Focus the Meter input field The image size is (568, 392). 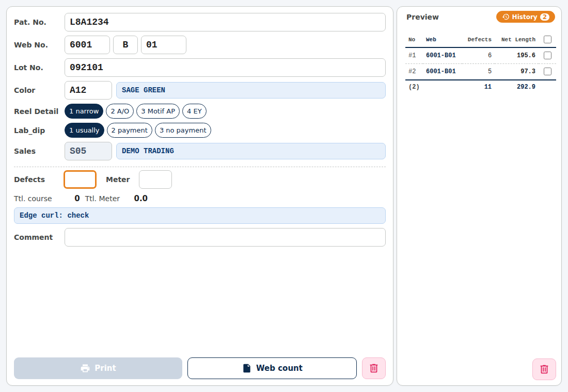155,179
